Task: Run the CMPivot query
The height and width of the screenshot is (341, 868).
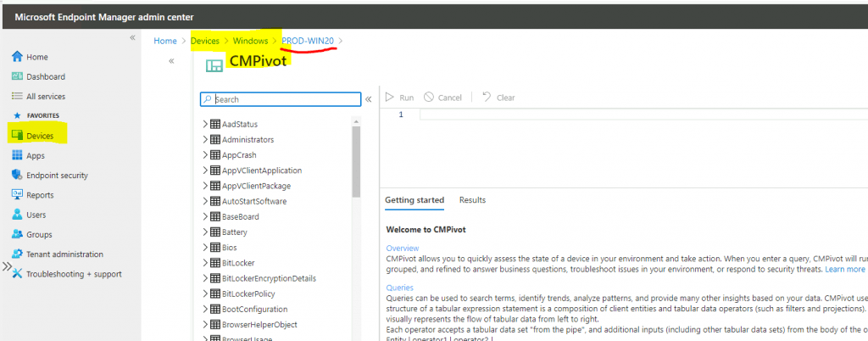Action: (x=400, y=98)
